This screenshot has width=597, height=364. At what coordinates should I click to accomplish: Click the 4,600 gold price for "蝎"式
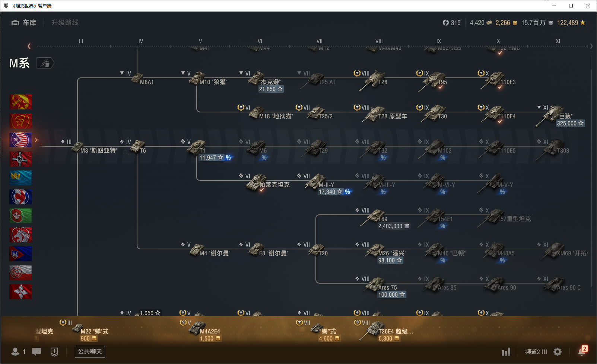point(330,338)
